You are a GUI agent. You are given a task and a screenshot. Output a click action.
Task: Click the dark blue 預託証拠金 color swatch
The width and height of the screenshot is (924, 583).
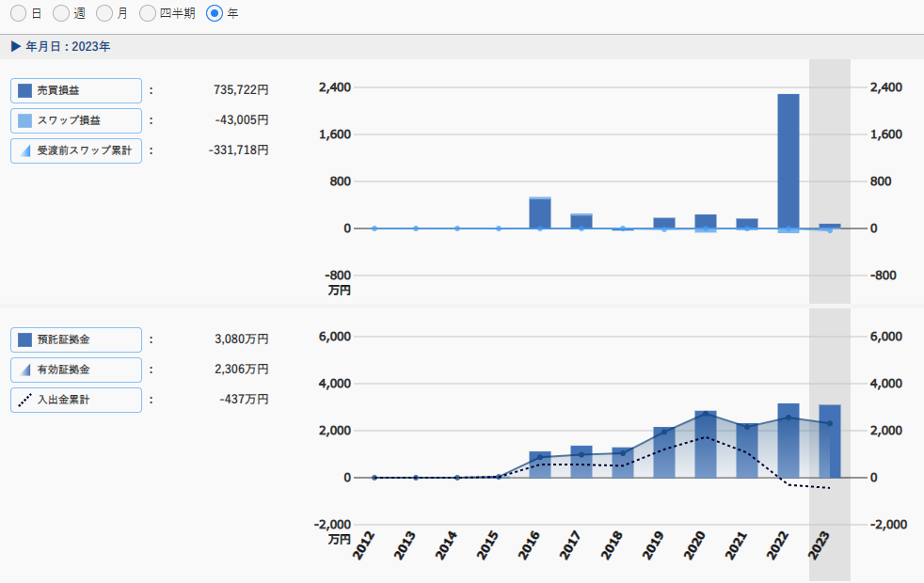point(24,339)
